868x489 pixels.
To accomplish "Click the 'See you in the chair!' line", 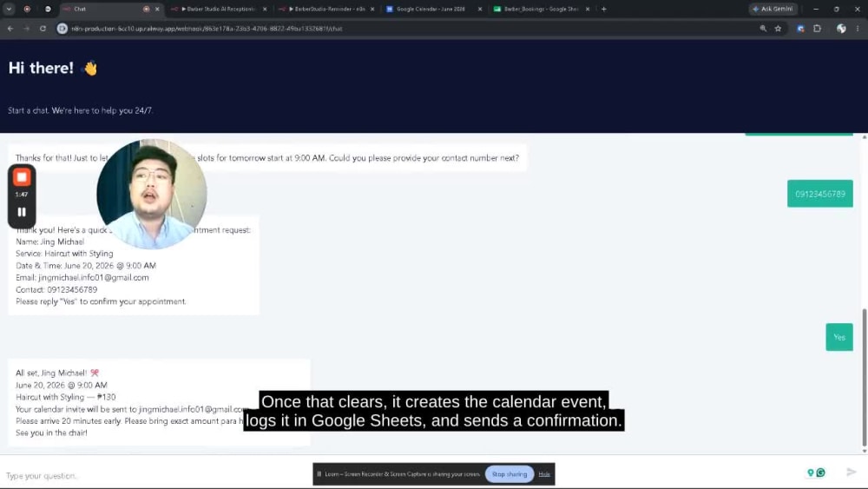I will [51, 433].
